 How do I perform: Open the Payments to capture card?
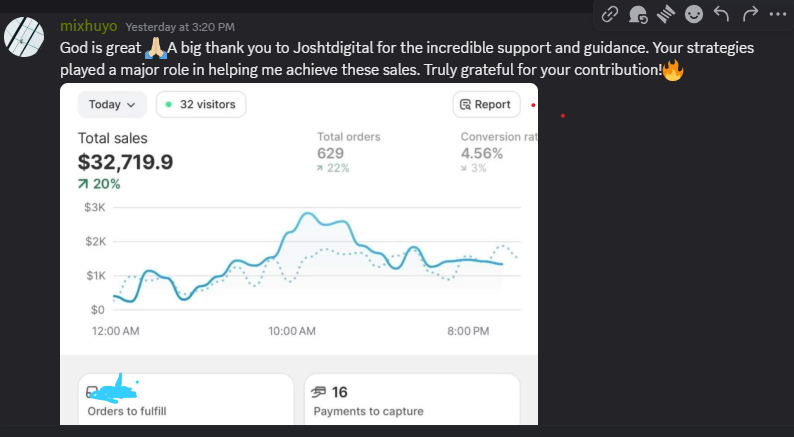(411, 400)
